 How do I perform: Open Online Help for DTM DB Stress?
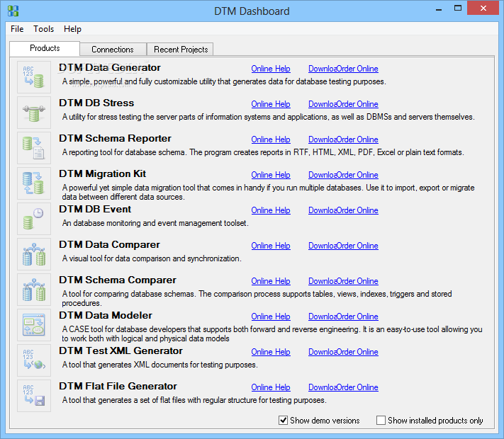[271, 104]
